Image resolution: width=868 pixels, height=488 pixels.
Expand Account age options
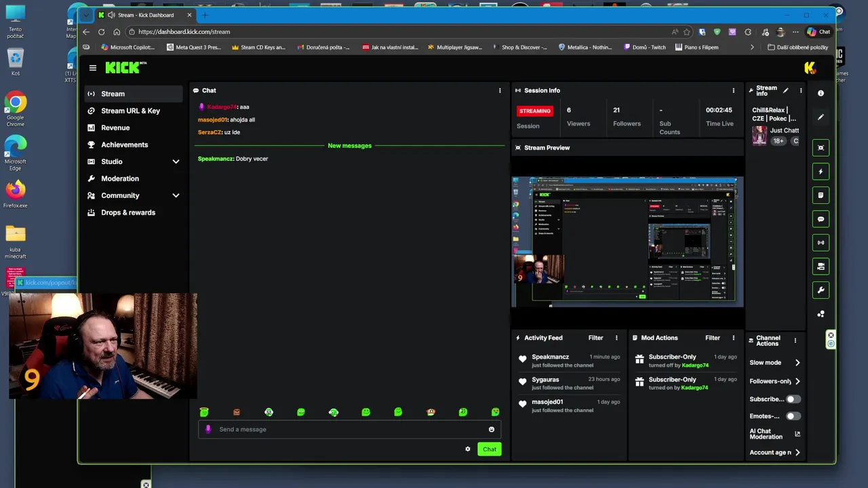coord(797,452)
